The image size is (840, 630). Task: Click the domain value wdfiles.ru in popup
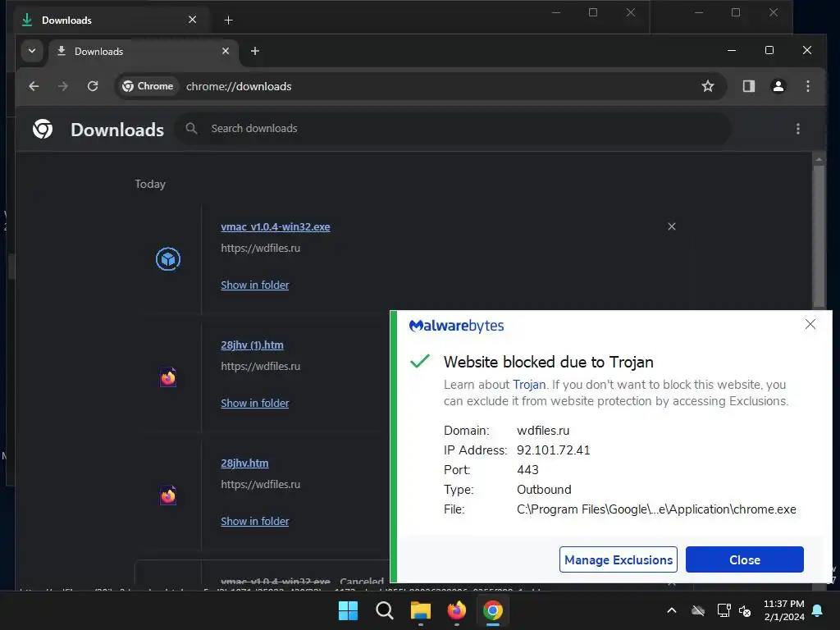point(543,430)
